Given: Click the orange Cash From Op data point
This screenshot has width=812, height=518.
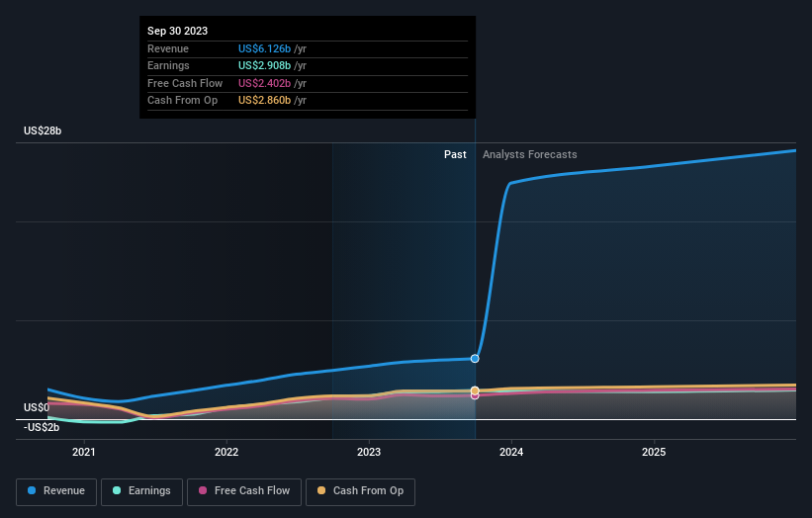Looking at the screenshot, I should click(475, 390).
